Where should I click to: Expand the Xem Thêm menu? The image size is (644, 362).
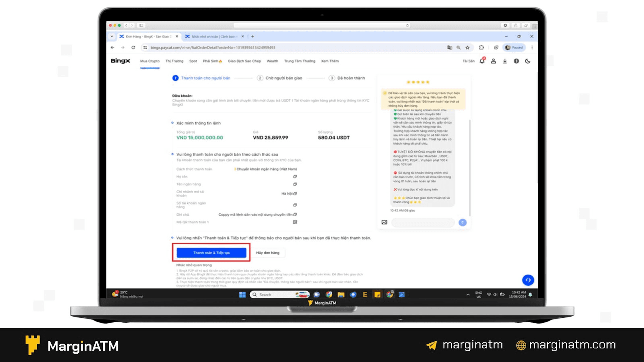330,61
